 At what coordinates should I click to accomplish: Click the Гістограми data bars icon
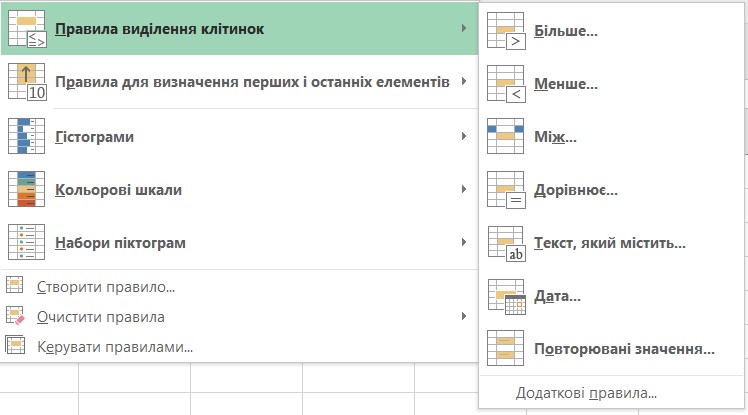click(27, 136)
